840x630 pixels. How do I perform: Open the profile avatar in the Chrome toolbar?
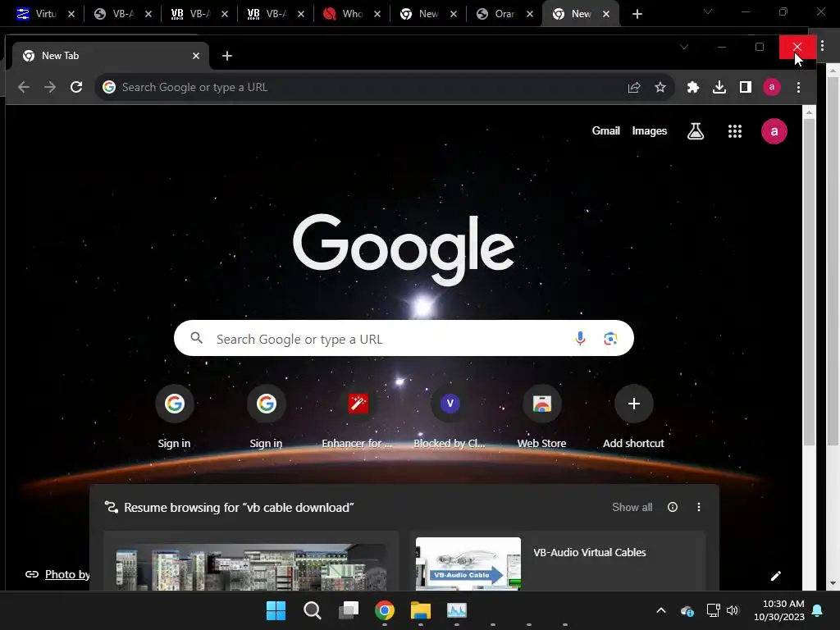click(771, 87)
